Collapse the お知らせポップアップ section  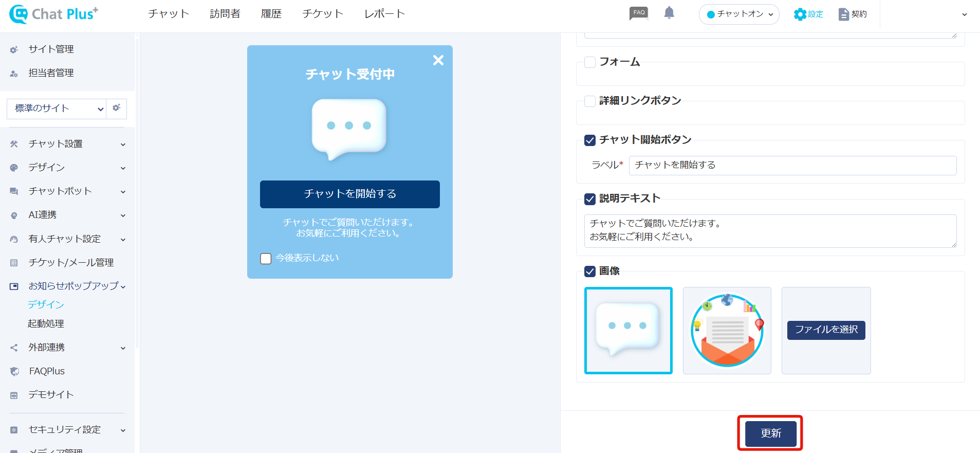click(123, 287)
